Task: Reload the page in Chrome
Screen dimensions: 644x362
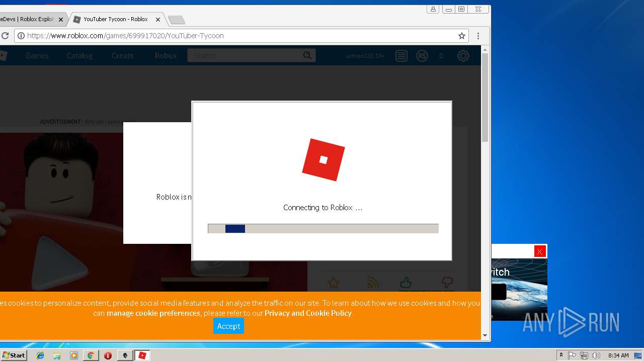Action: [x=5, y=36]
